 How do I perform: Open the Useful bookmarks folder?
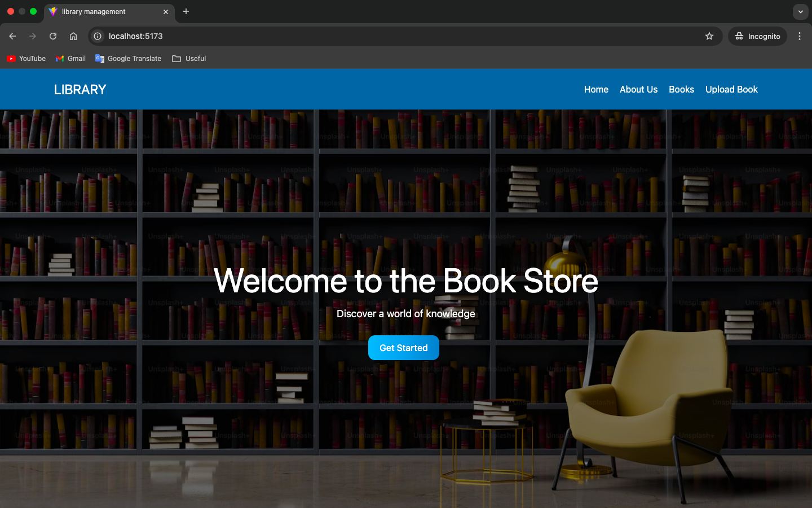click(189, 59)
